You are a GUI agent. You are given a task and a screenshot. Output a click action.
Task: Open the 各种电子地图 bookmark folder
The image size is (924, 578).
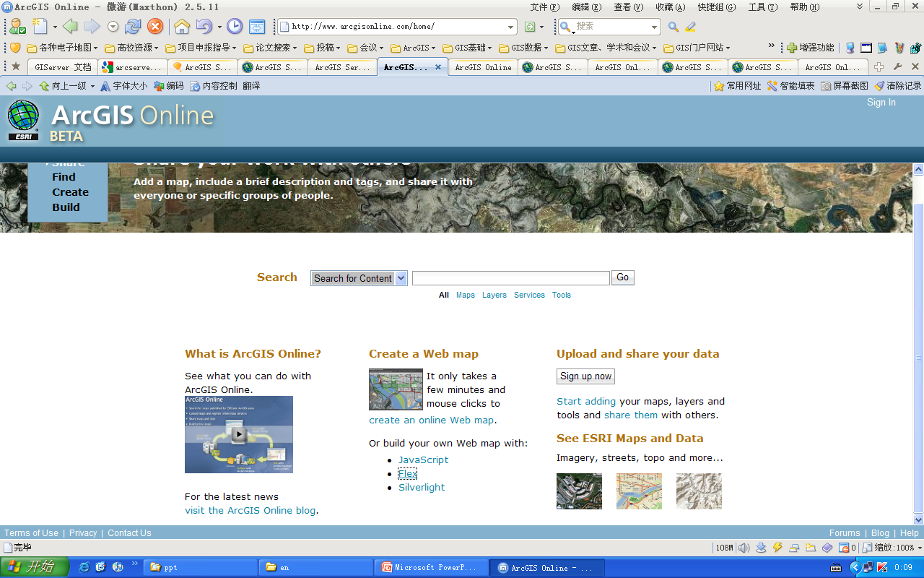63,48
